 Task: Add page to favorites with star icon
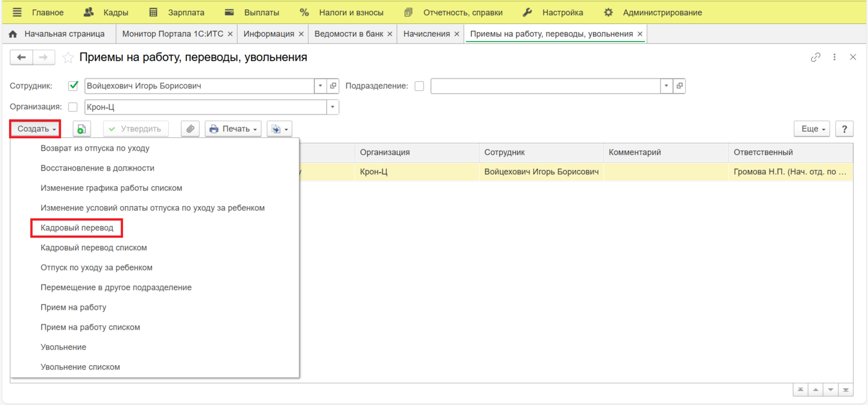(x=68, y=58)
